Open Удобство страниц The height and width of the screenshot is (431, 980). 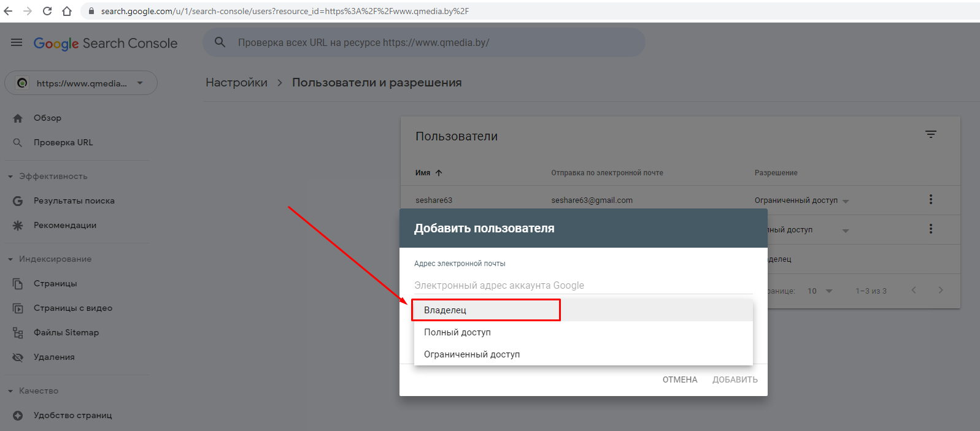(72, 415)
